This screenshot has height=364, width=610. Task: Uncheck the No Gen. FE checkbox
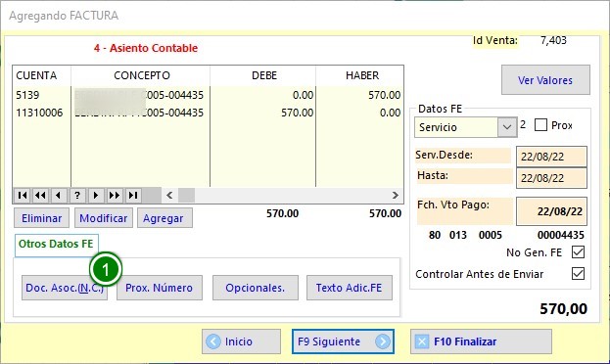(578, 252)
